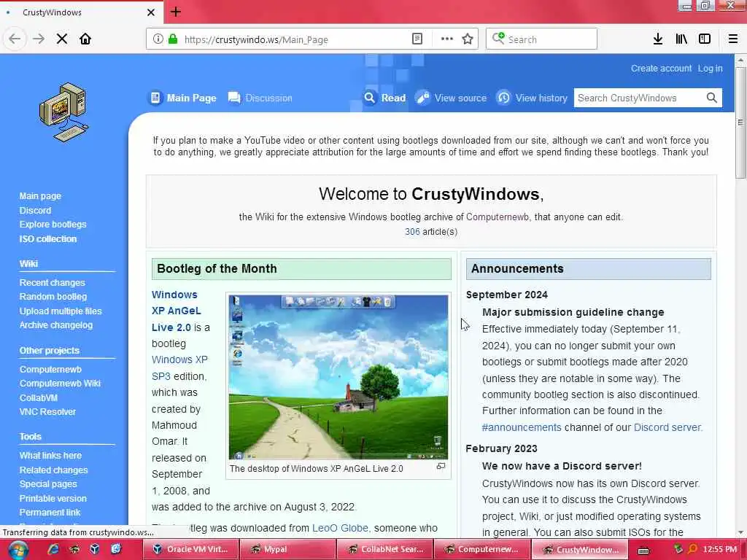Open Recent changes in the sidebar
This screenshot has height=560, width=747.
click(52, 283)
